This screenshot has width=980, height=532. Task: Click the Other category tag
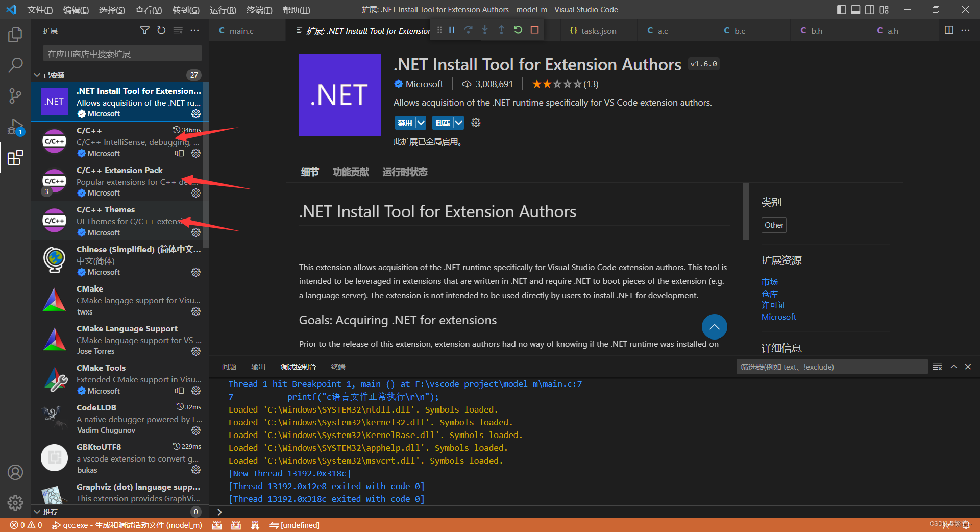pos(774,225)
